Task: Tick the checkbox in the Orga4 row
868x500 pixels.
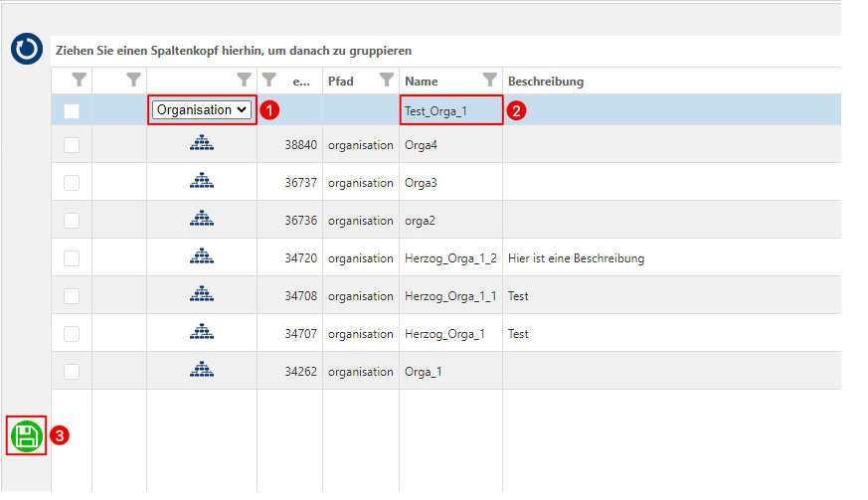Action: click(72, 145)
